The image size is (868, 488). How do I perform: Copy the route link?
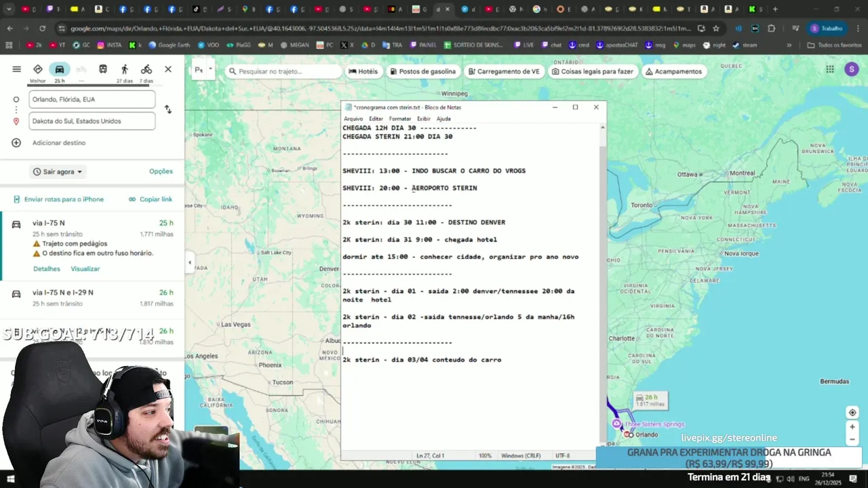(x=151, y=199)
